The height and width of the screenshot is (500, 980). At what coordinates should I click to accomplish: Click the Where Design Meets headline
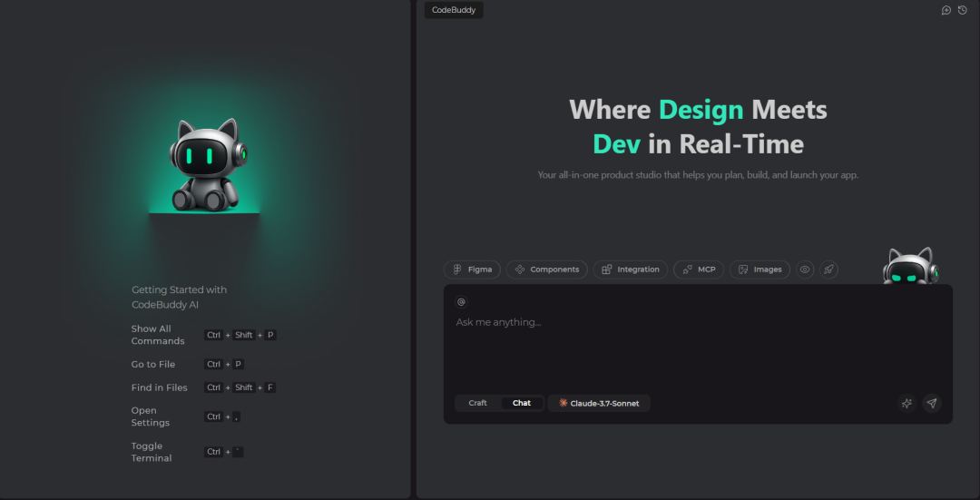[698, 110]
